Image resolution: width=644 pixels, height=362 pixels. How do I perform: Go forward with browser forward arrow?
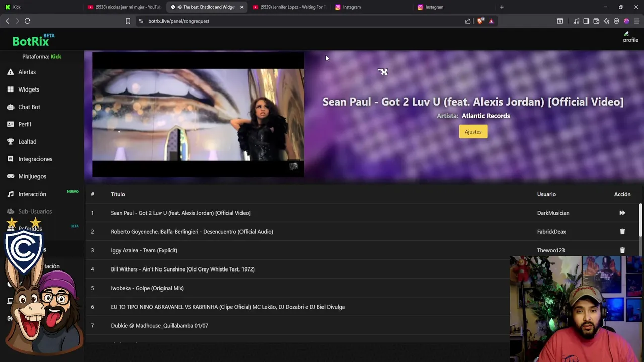pyautogui.click(x=17, y=21)
